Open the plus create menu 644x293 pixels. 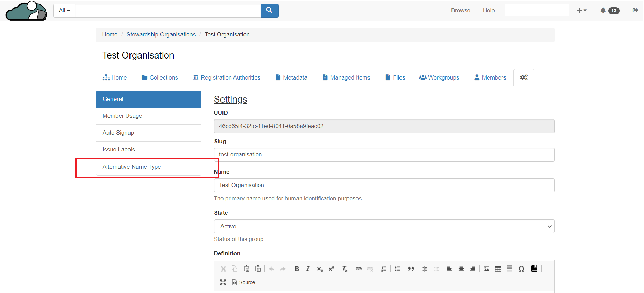(x=581, y=10)
